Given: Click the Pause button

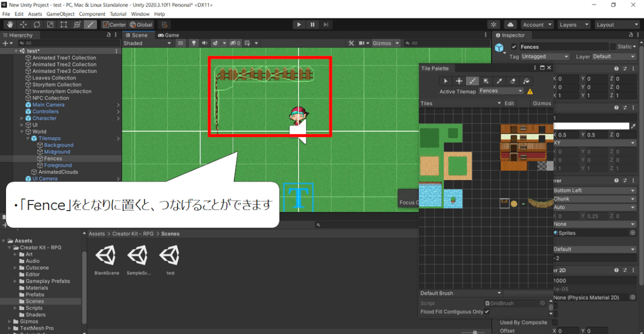Looking at the screenshot, I should (x=312, y=25).
